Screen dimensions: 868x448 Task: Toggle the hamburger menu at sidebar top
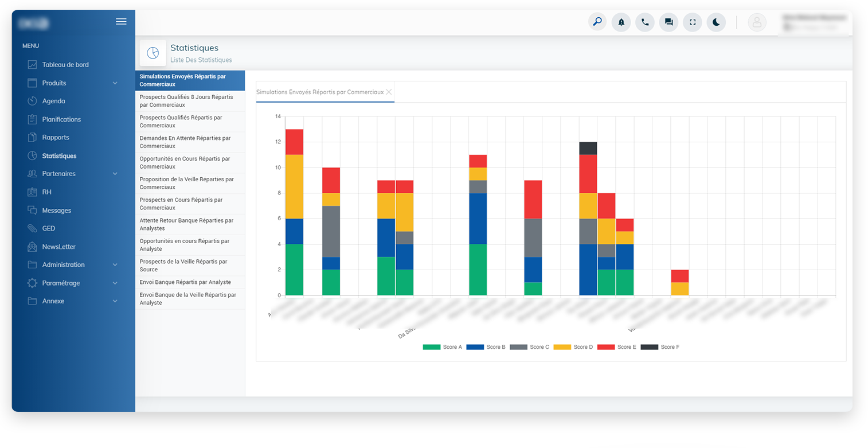click(121, 21)
